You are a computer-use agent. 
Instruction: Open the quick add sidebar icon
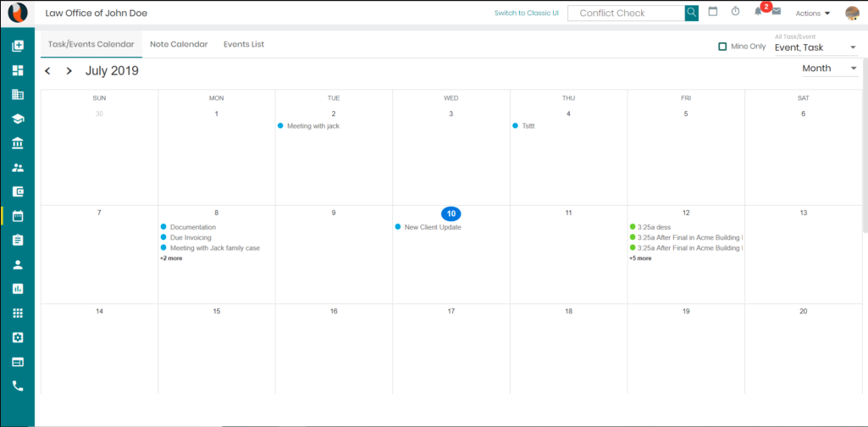coord(18,46)
